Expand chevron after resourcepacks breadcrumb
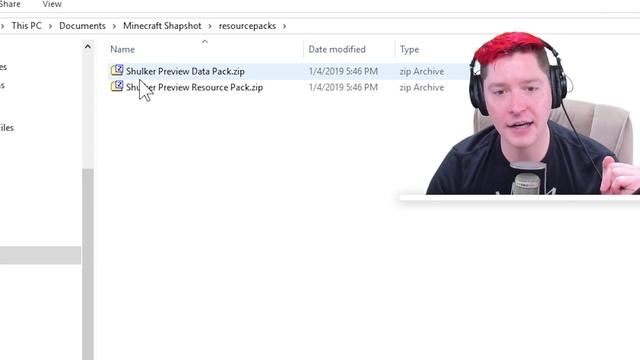Viewport: 640px width, 360px height. coord(284,26)
